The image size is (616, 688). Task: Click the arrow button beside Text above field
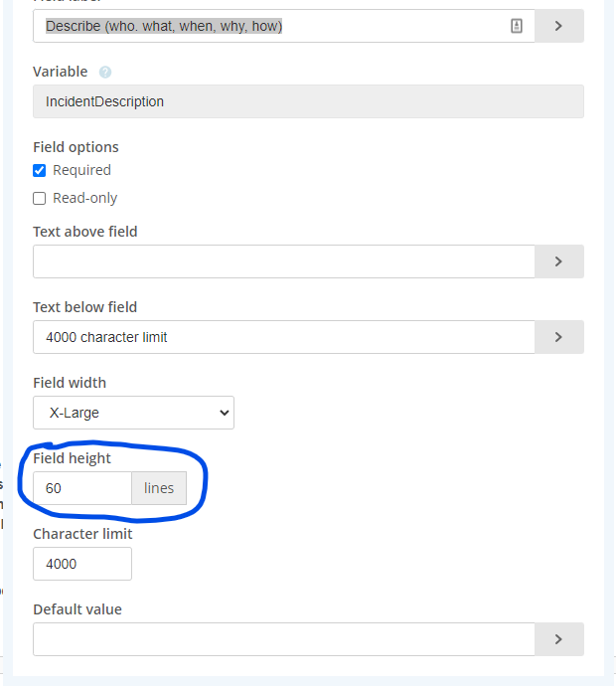pyautogui.click(x=558, y=261)
